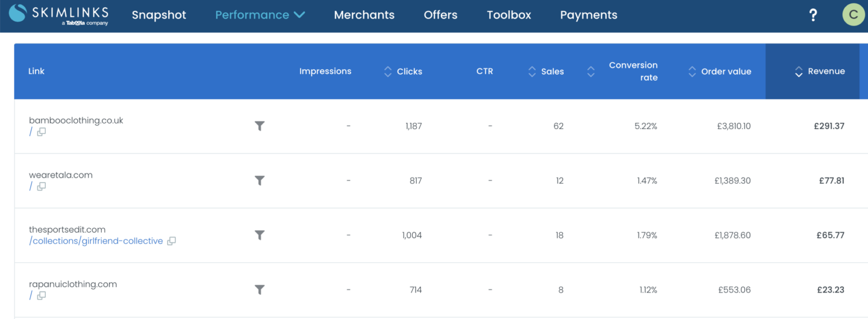Open bambooclothing.co.uk link in new window icon
868x319 pixels.
click(41, 132)
